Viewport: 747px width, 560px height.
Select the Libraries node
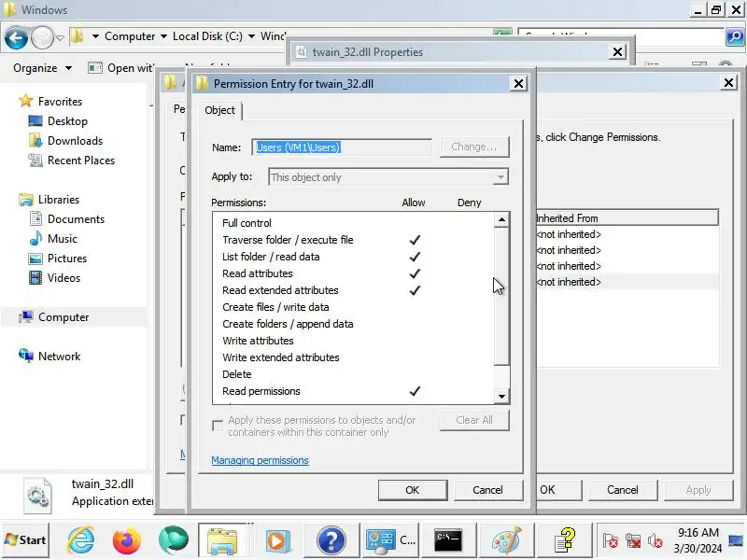(58, 199)
